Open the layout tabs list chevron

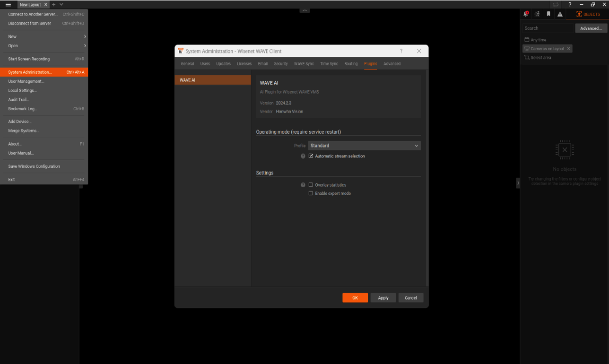(61, 4)
